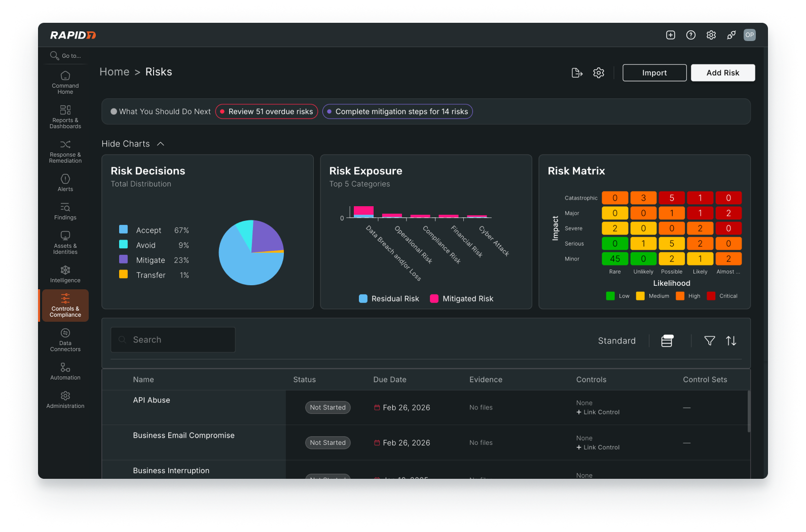
Task: Click the Mitigated Risk legend swatch
Action: 434,299
